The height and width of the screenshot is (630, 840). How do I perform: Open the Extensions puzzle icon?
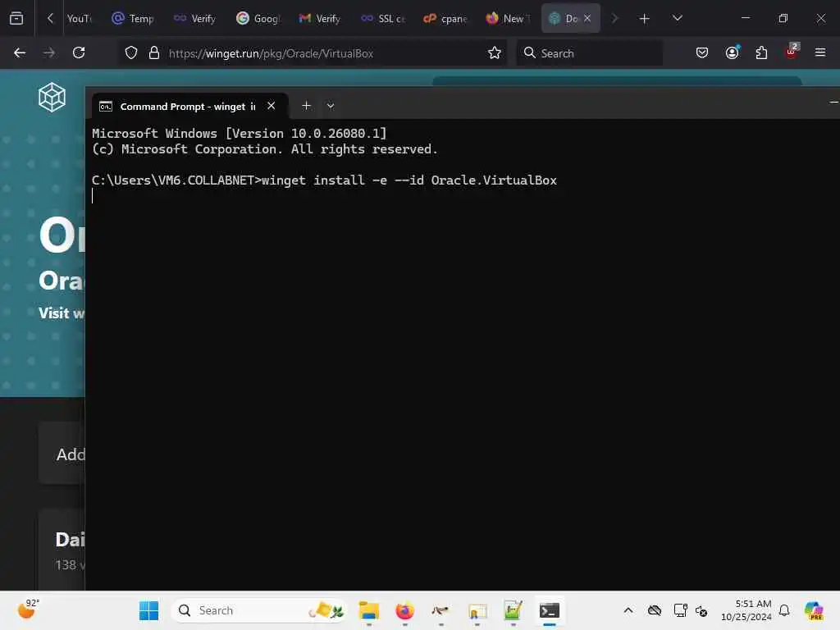click(761, 52)
